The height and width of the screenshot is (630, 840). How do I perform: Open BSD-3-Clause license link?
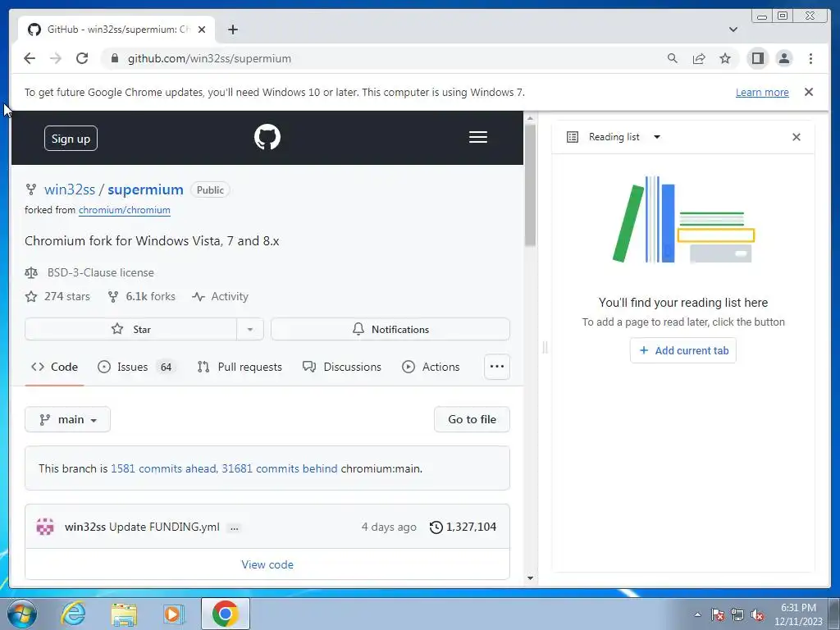tap(100, 272)
